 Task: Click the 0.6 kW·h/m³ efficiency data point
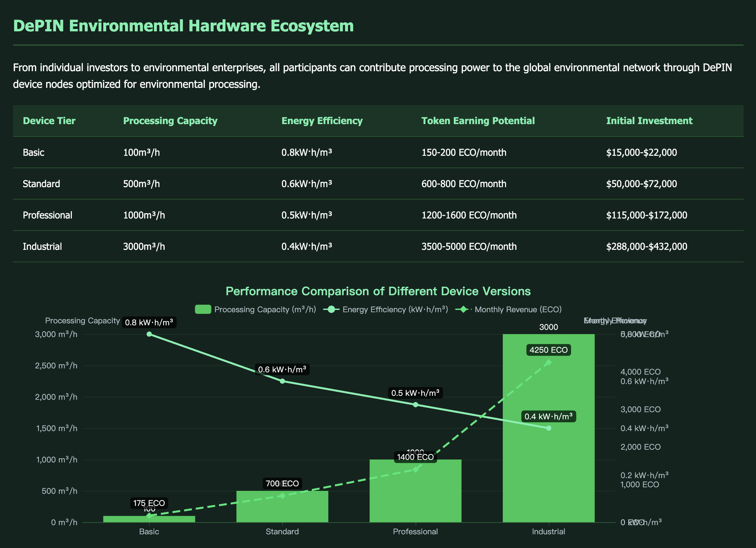coord(282,381)
